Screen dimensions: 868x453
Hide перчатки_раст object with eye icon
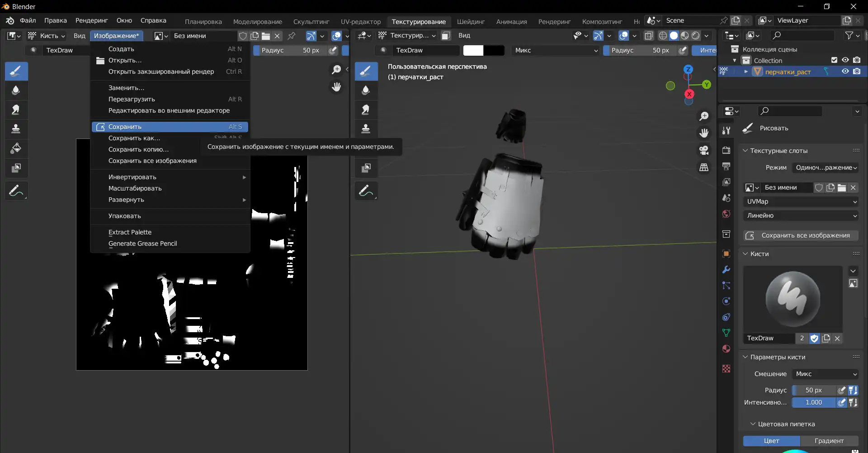coord(845,72)
